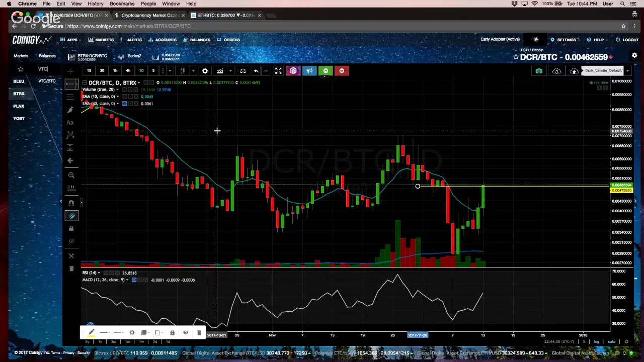The width and height of the screenshot is (644, 362).
Task: Open Chrome History menu
Action: [95, 4]
